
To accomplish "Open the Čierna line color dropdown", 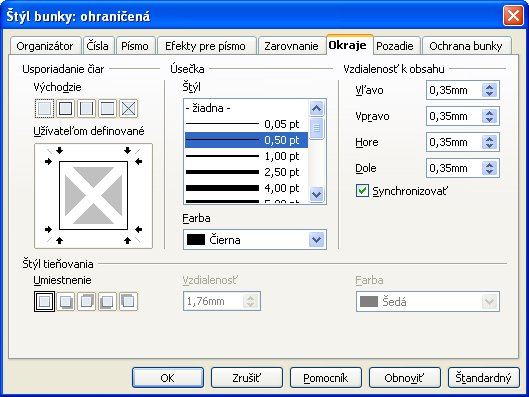I will (316, 240).
